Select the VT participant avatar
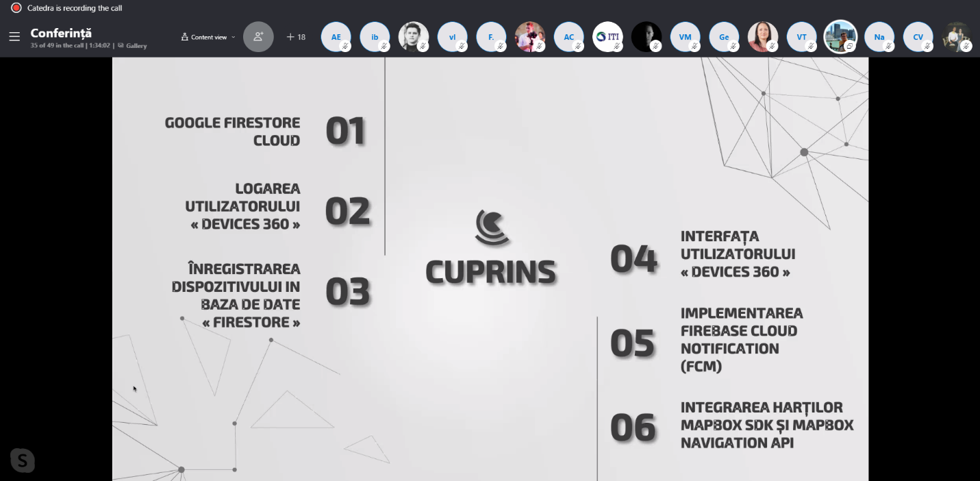Image resolution: width=980 pixels, height=481 pixels. tap(802, 37)
